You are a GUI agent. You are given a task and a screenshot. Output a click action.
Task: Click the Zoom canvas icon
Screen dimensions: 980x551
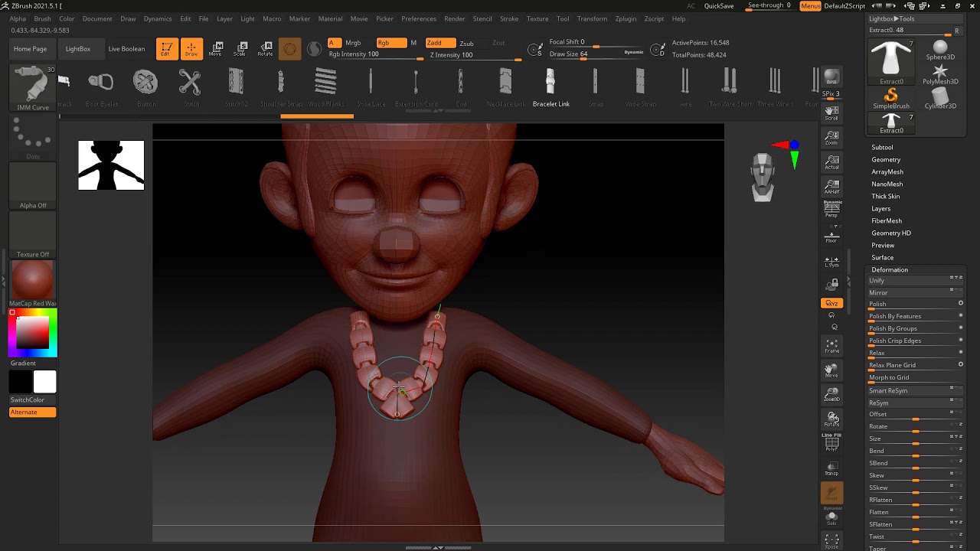(x=831, y=138)
